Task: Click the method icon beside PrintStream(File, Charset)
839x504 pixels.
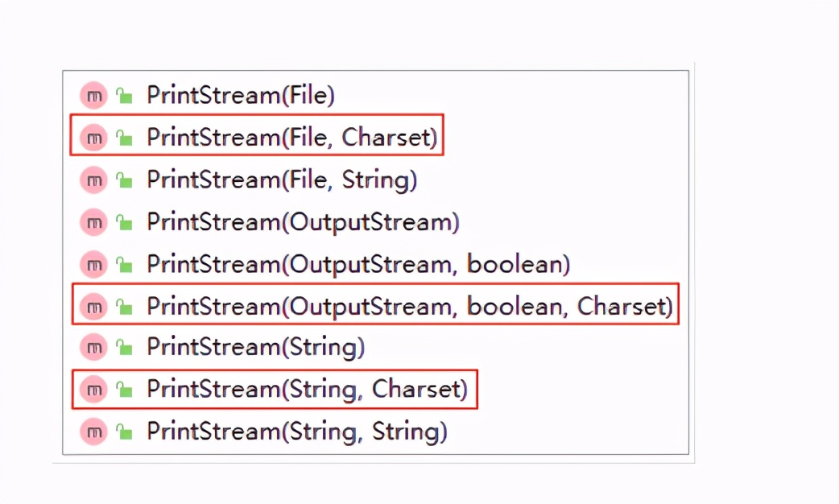Action: point(93,138)
